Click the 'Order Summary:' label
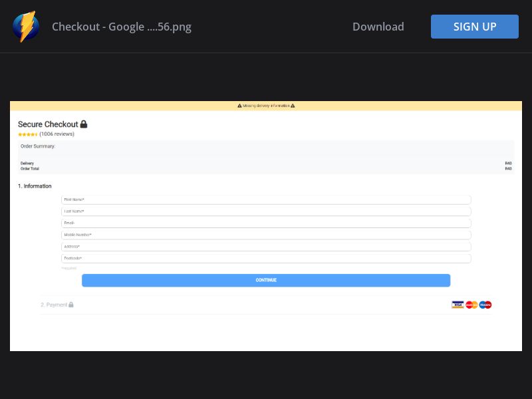Image resolution: width=532 pixels, height=399 pixels. click(38, 146)
